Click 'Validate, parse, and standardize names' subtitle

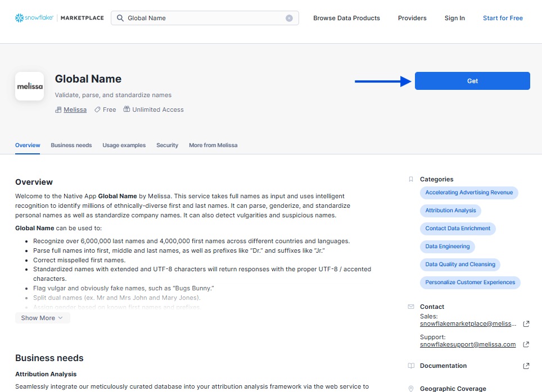click(113, 95)
